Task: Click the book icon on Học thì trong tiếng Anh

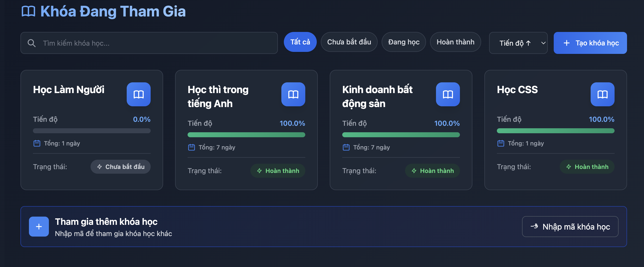Action: [294, 95]
